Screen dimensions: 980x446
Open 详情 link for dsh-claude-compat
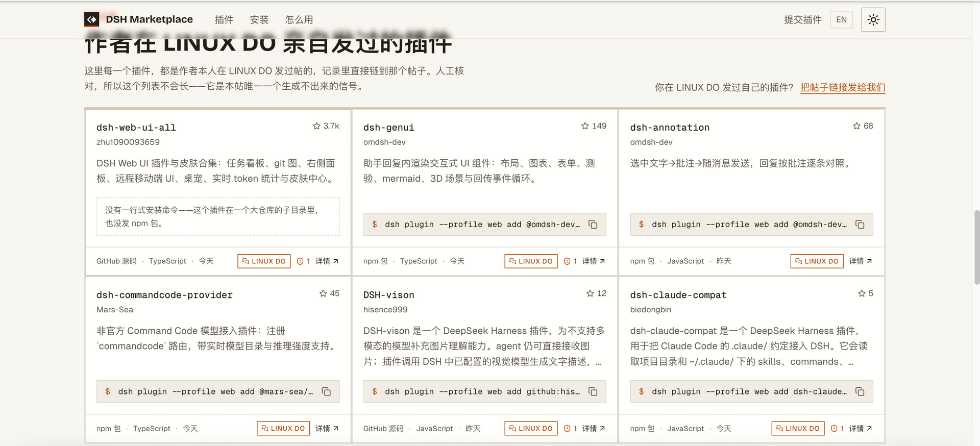[861, 428]
